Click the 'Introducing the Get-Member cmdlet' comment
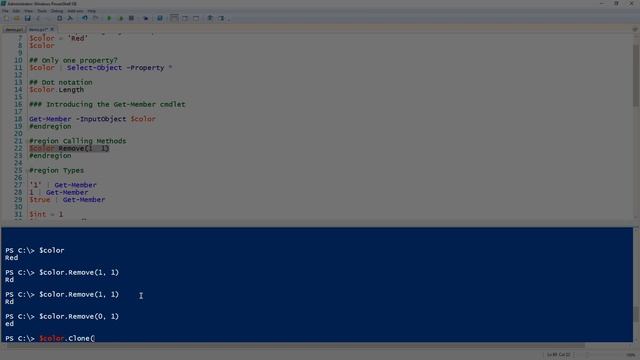This screenshot has width=640, height=360. (x=107, y=104)
